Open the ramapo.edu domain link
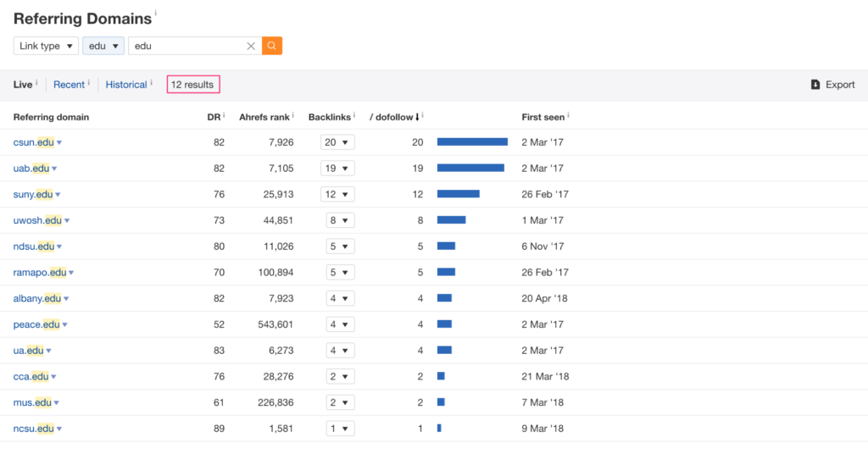The height and width of the screenshot is (454, 868). (39, 273)
